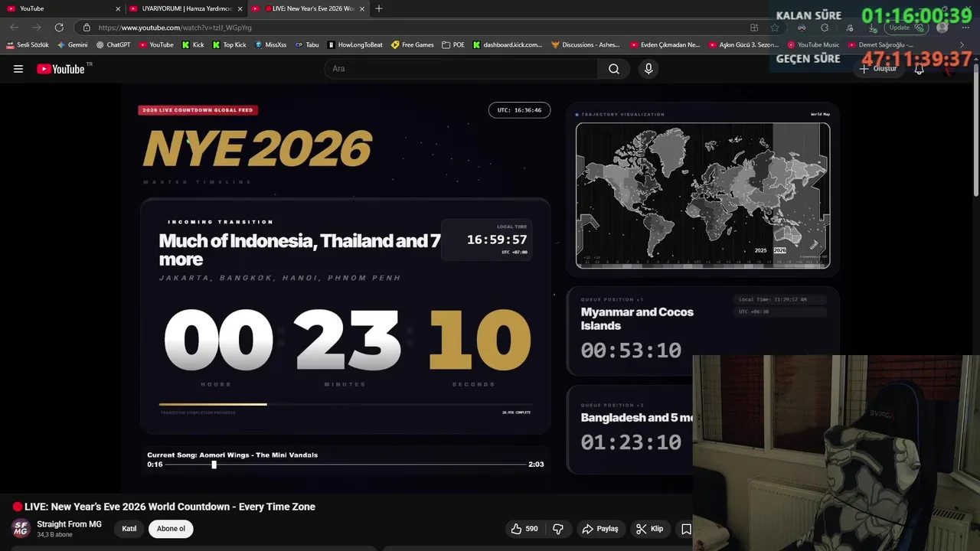Close the LIVE New Year's Eve tab
Image resolution: width=980 pixels, height=551 pixels.
click(x=362, y=8)
